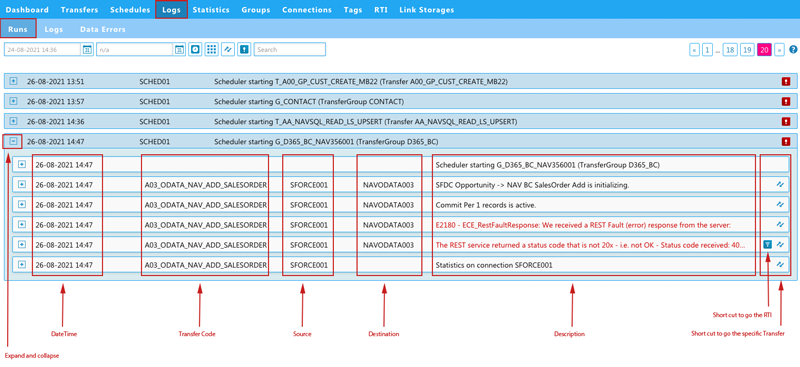The height and width of the screenshot is (367, 800).
Task: Click 'Scheduler starting G_CONTACT' description text
Action: click(x=309, y=102)
